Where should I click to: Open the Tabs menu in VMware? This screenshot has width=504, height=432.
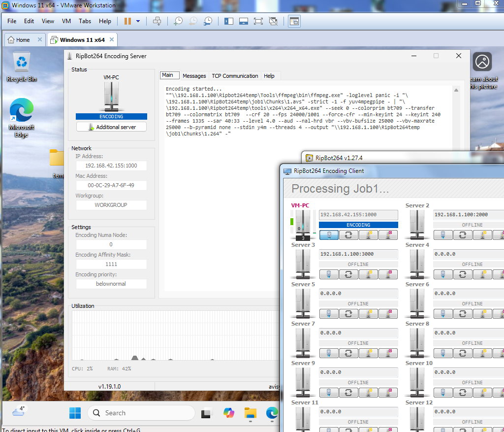(85, 21)
